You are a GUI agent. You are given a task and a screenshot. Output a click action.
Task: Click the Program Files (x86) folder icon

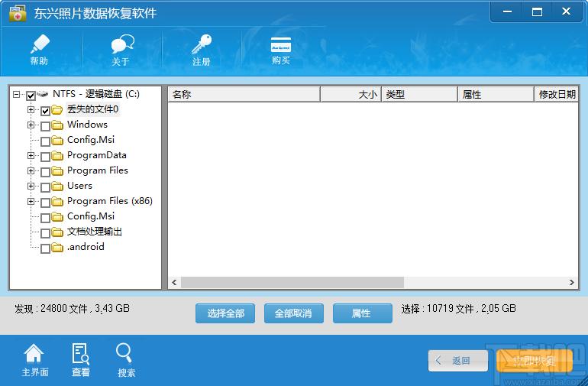coord(57,201)
